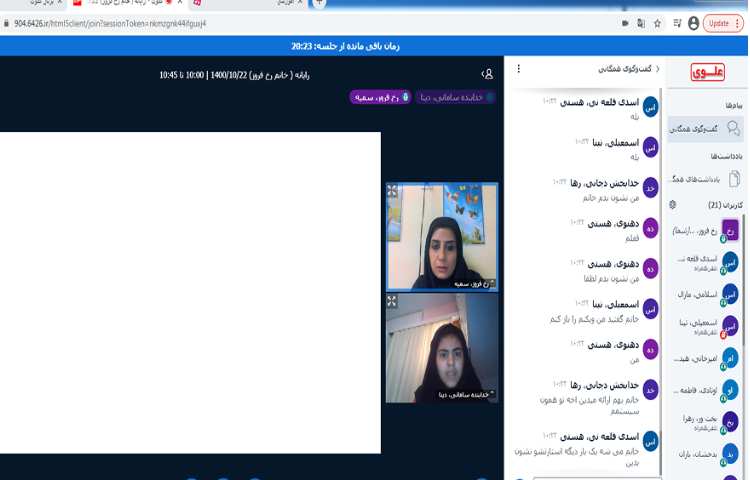Close the active Alavi session tab
750x480 pixels.
(179, 2)
